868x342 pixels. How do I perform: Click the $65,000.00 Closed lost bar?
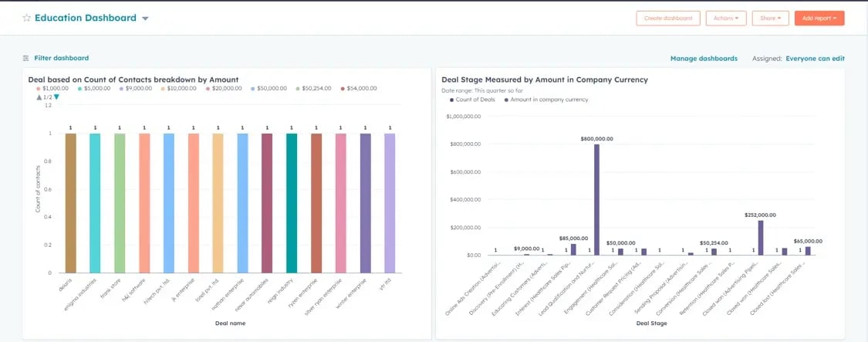click(x=808, y=251)
